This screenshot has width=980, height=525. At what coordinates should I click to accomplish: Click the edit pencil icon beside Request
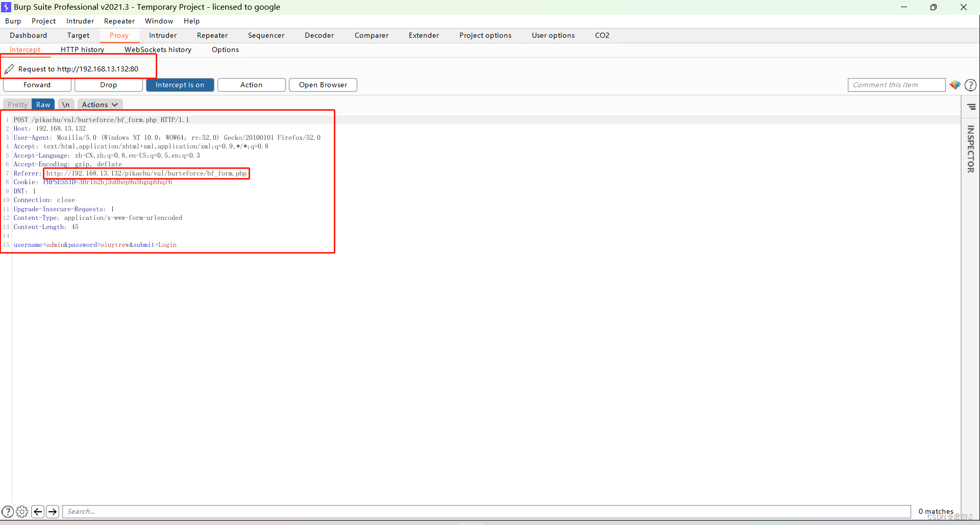pyautogui.click(x=9, y=69)
